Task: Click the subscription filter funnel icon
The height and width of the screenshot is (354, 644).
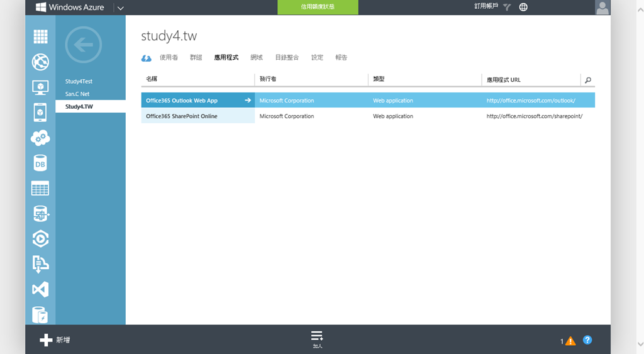Action: 508,7
